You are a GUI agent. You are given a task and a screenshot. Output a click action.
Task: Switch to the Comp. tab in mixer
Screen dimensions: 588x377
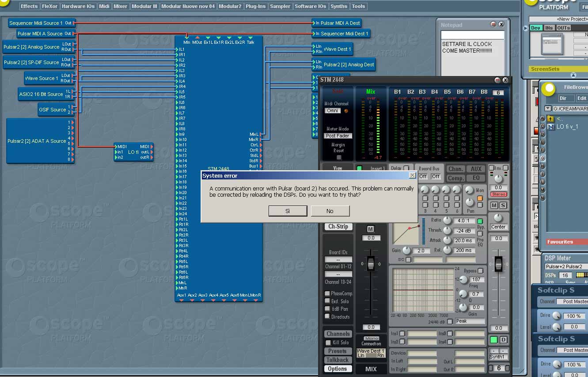[455, 178]
